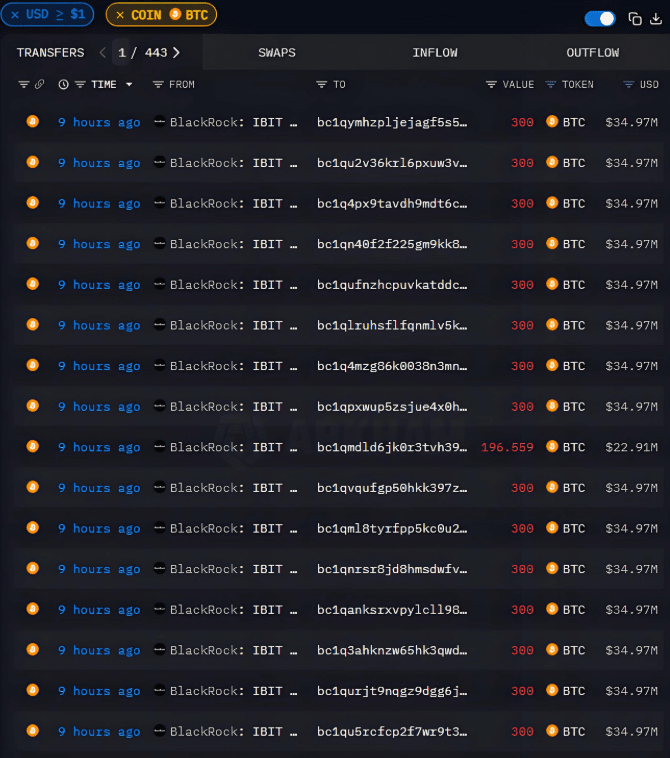670x758 pixels.
Task: Open '9 hours ago' link in bc1qn40f2f225gm9kk8 row
Action: (x=99, y=244)
